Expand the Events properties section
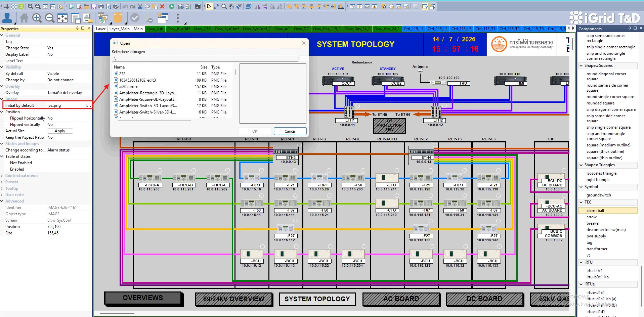This screenshot has height=317, width=644. (2, 182)
